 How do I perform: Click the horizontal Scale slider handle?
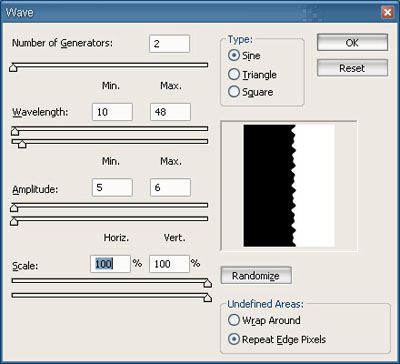pyautogui.click(x=207, y=284)
